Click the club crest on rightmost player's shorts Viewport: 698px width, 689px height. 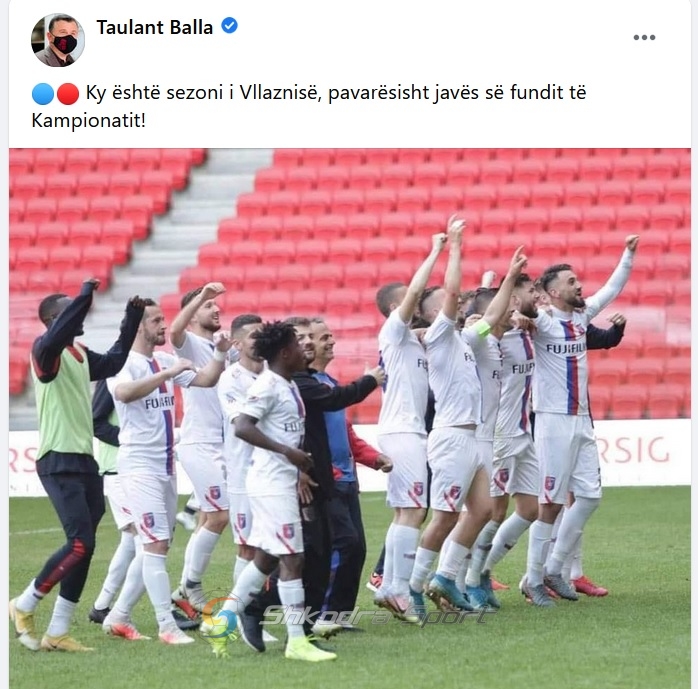pos(549,483)
